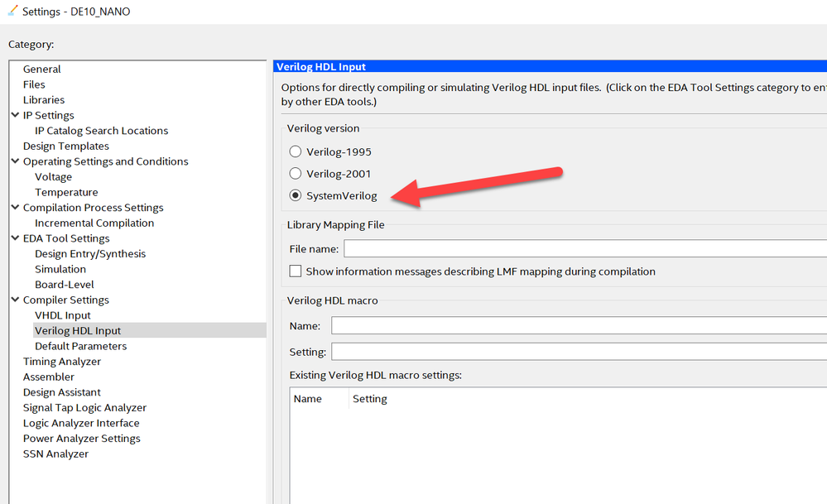Viewport: 827px width, 504px height.
Task: Open Design Assistant settings
Action: [x=62, y=392]
